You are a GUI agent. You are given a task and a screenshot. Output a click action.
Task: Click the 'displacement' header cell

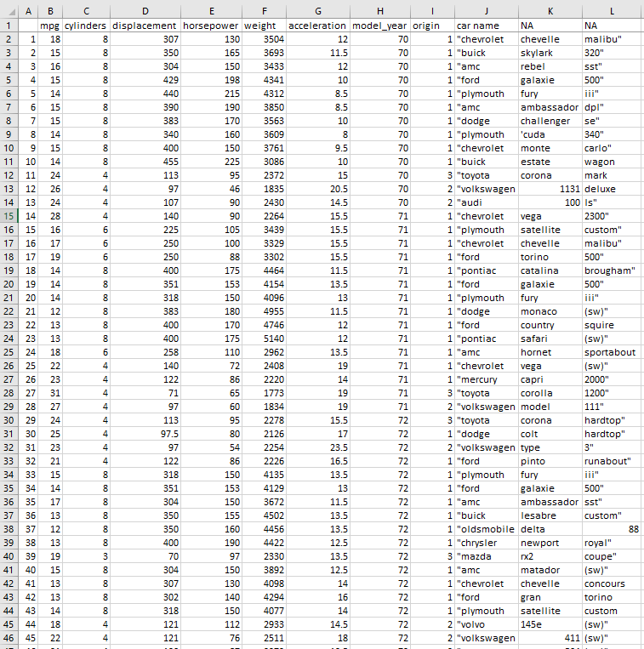click(x=145, y=26)
